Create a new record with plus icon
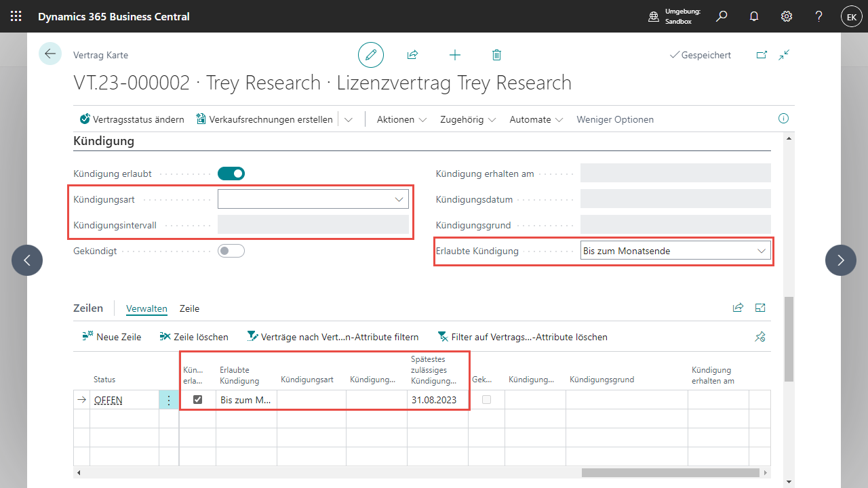This screenshot has height=488, width=868. click(x=455, y=55)
